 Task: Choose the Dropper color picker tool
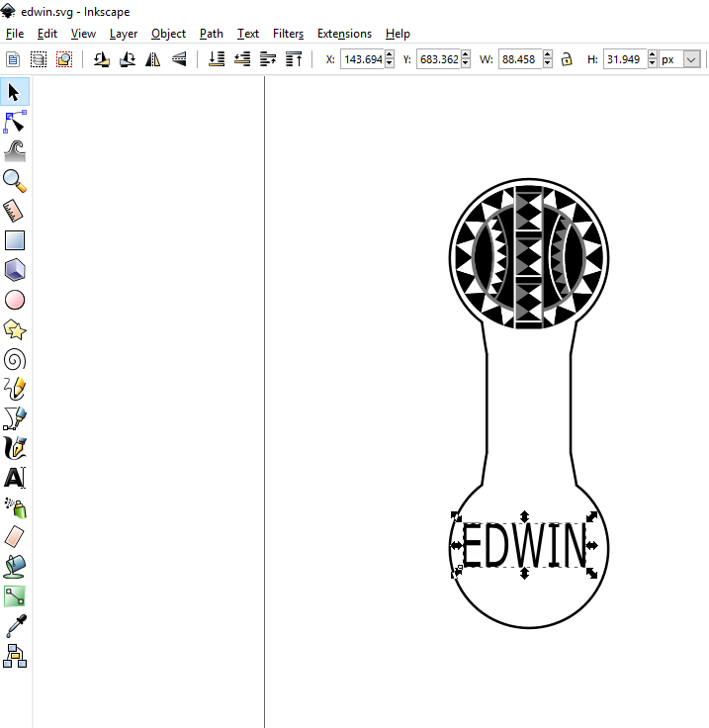tap(15, 626)
